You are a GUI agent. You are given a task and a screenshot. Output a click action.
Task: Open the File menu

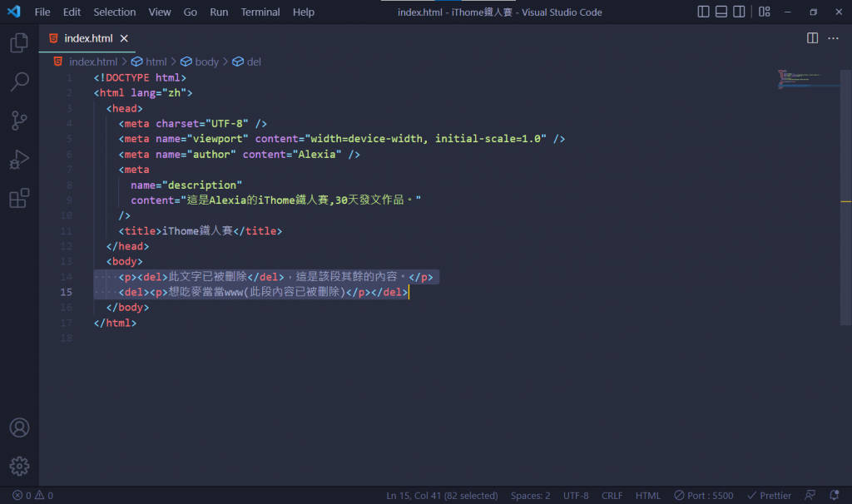click(x=42, y=12)
